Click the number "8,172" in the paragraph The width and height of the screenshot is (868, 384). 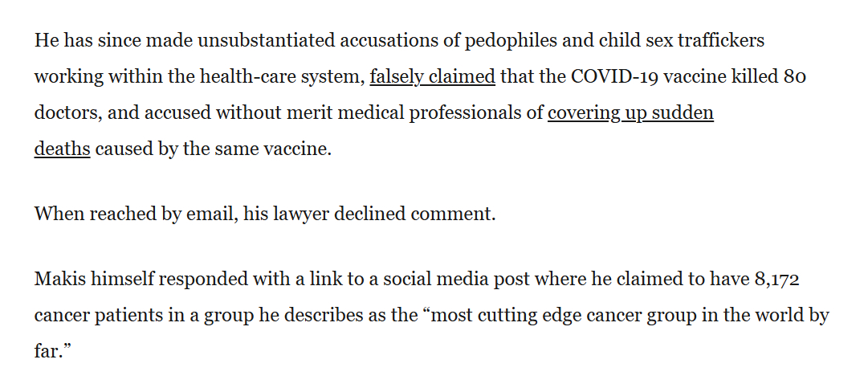pos(775,280)
